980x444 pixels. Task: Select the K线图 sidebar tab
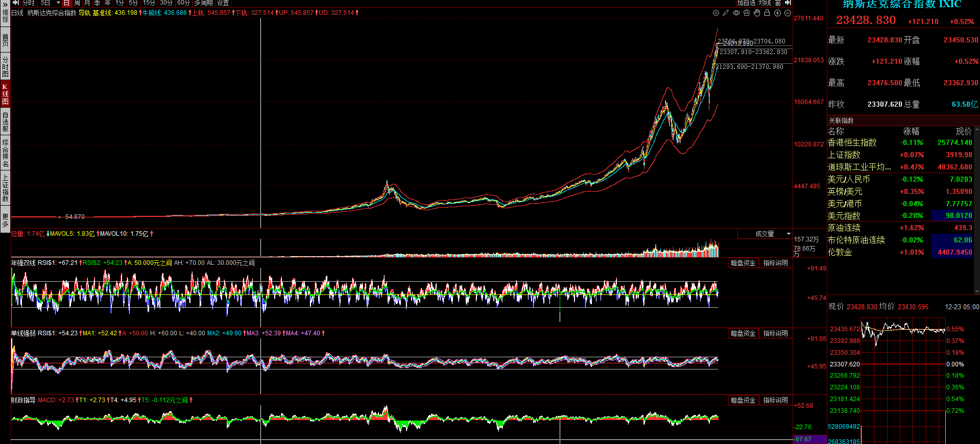coord(5,94)
